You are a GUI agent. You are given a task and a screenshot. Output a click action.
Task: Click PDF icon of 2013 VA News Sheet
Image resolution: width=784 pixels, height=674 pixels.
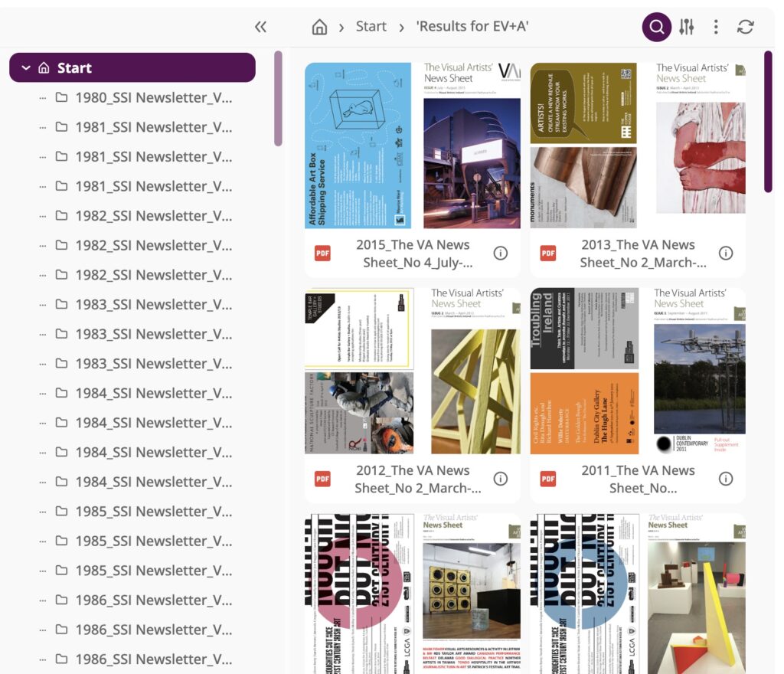pos(548,254)
